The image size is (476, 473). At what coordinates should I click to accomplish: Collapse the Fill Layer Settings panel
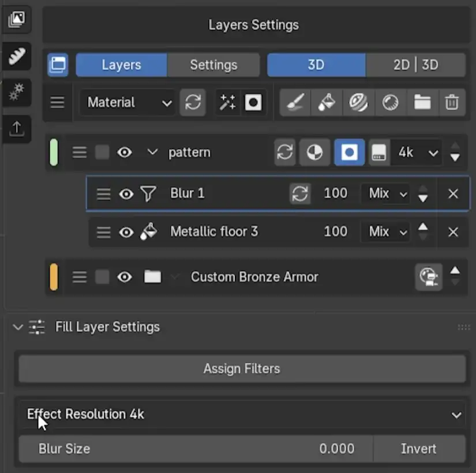point(18,327)
